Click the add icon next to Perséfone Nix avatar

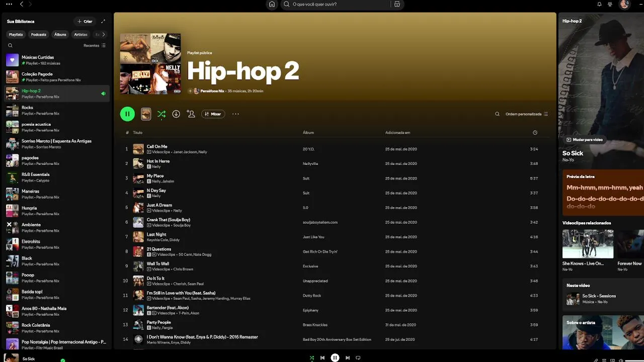coord(190,91)
